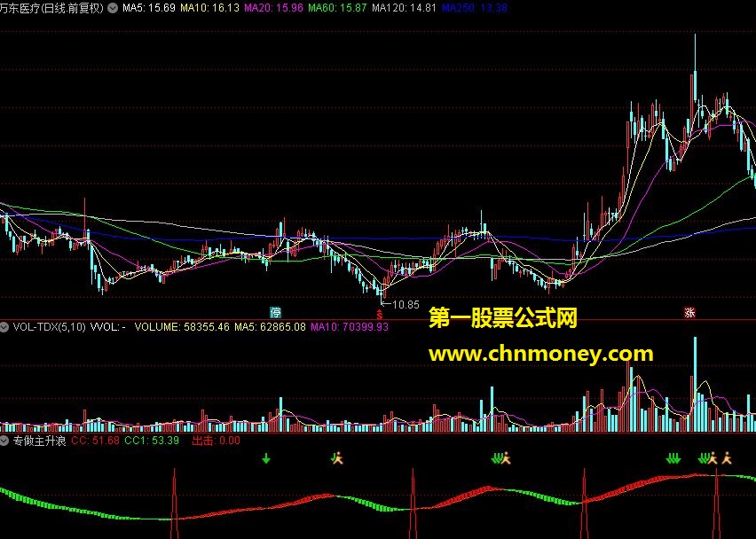Click the CC1: 53.39 value
Screen dimensions: 756x539
(152, 441)
